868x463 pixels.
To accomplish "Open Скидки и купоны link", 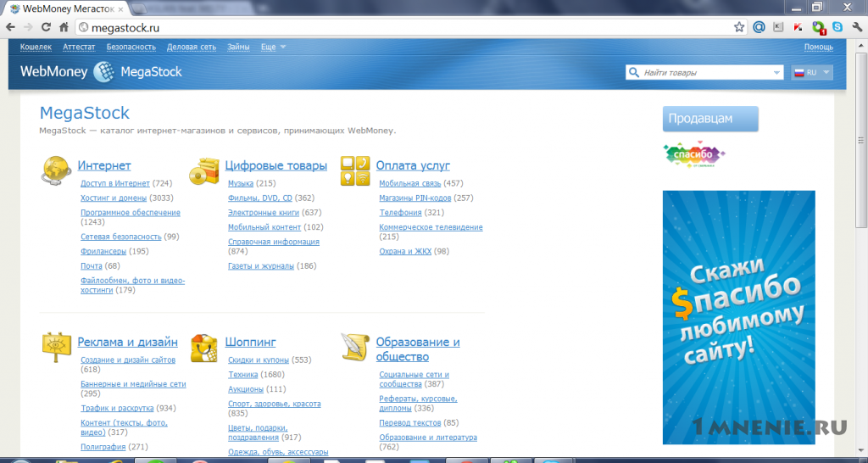I will (259, 360).
